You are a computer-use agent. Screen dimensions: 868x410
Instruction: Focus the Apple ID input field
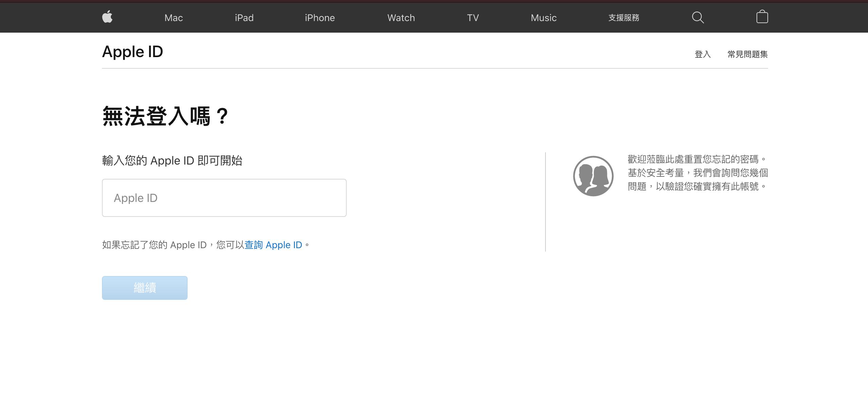[224, 198]
